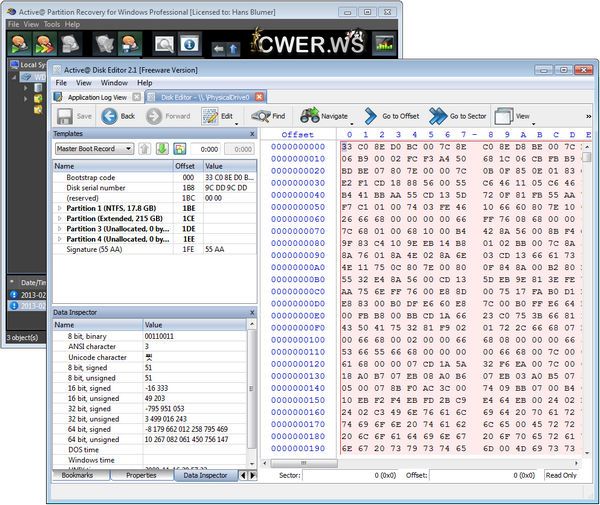Click the Forward arrow icon
Image resolution: width=600 pixels, height=505 pixels.
[154, 116]
